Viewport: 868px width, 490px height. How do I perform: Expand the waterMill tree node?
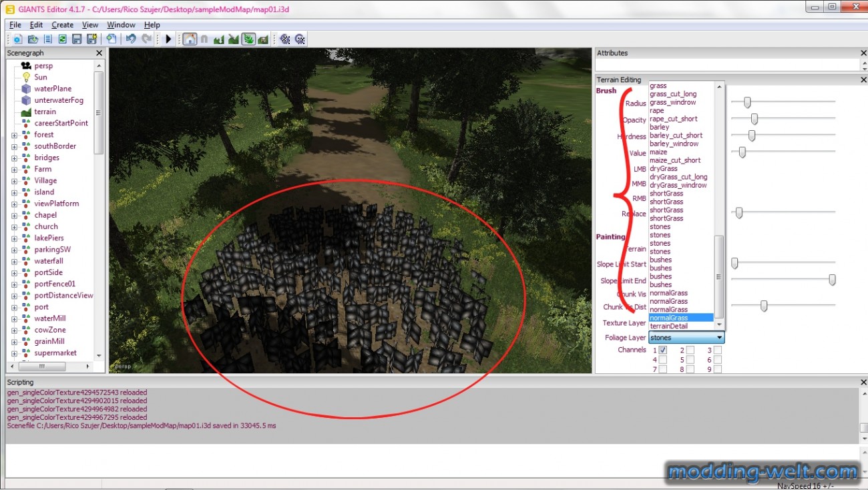[x=15, y=318]
